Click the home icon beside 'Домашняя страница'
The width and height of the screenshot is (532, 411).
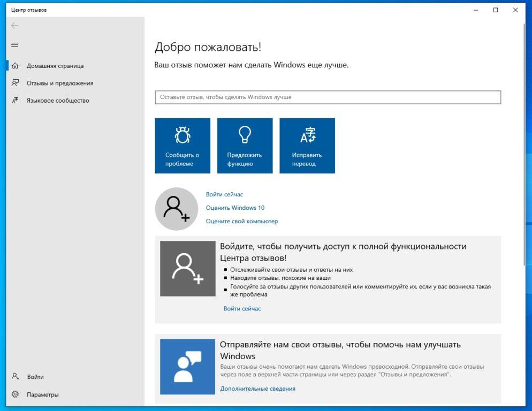[x=16, y=66]
